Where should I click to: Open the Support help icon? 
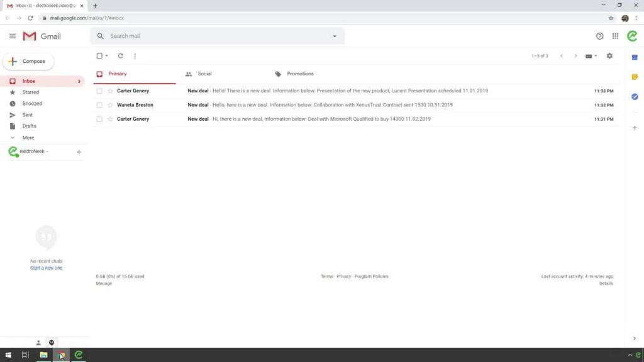599,36
